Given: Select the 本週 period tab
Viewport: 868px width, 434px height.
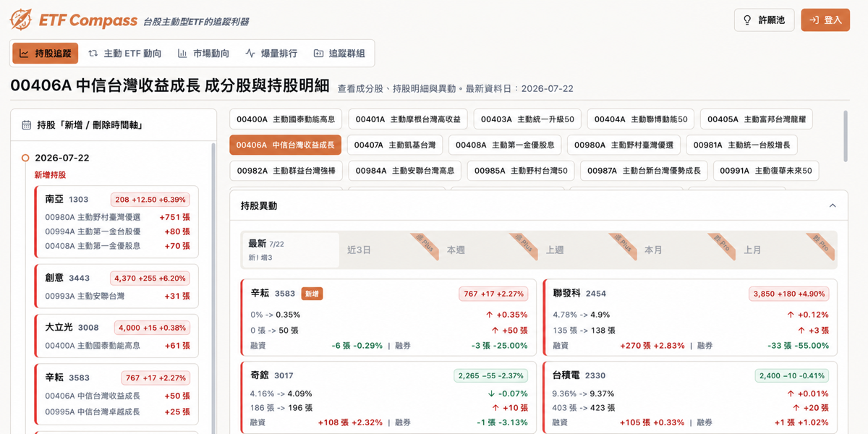Looking at the screenshot, I should 488,250.
